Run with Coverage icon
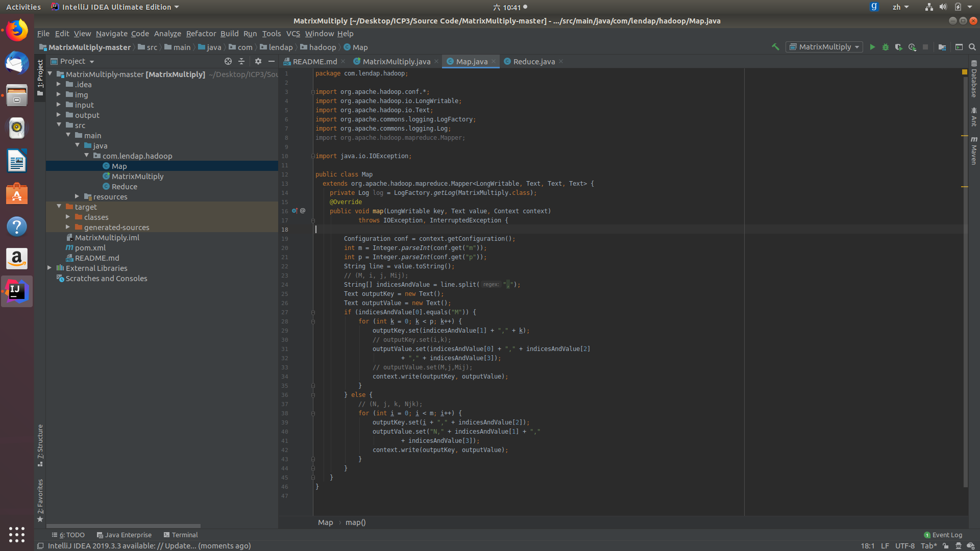 (x=899, y=47)
